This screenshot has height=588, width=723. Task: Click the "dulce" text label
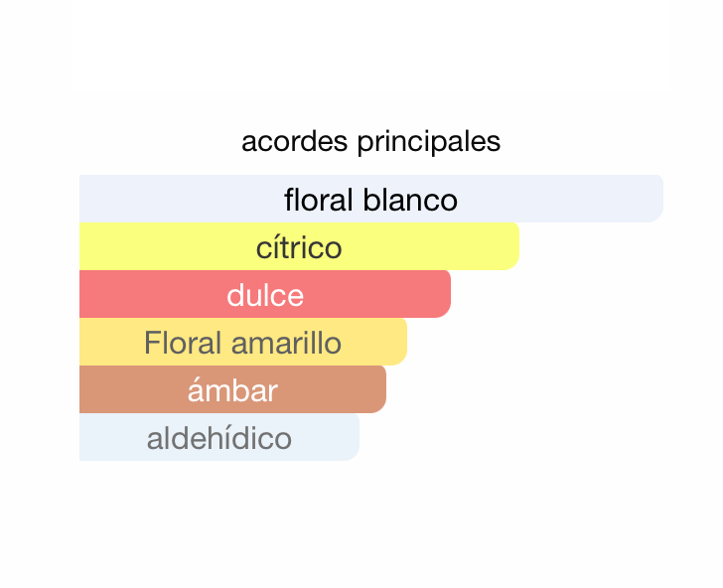click(x=265, y=295)
